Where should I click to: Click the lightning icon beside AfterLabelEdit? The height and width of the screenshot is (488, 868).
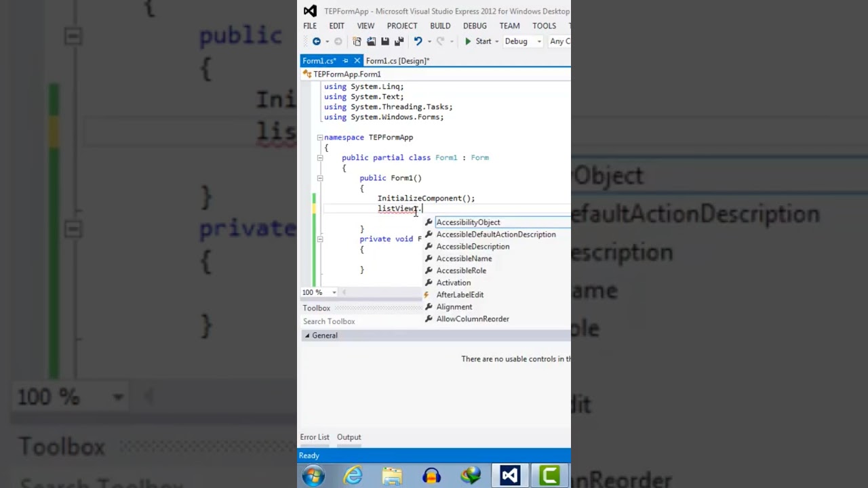click(x=427, y=295)
